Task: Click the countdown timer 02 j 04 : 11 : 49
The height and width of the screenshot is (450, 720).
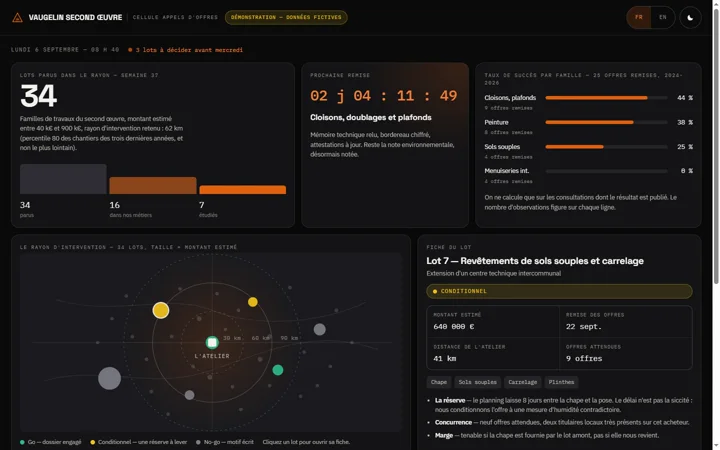Action: (383, 96)
